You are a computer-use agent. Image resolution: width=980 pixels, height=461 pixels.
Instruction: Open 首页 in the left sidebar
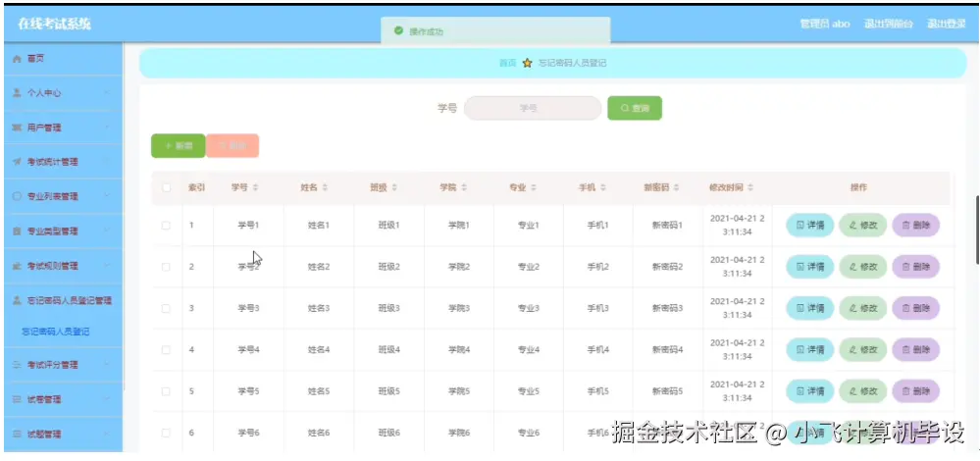click(x=63, y=59)
